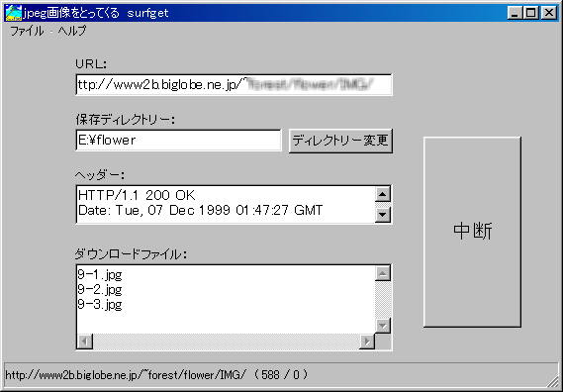The image size is (563, 392).
Task: Click the header box down arrow
Action: 383,215
